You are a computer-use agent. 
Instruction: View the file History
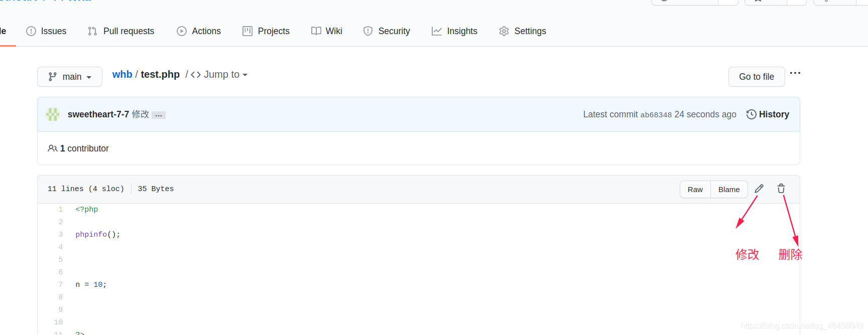tap(768, 114)
